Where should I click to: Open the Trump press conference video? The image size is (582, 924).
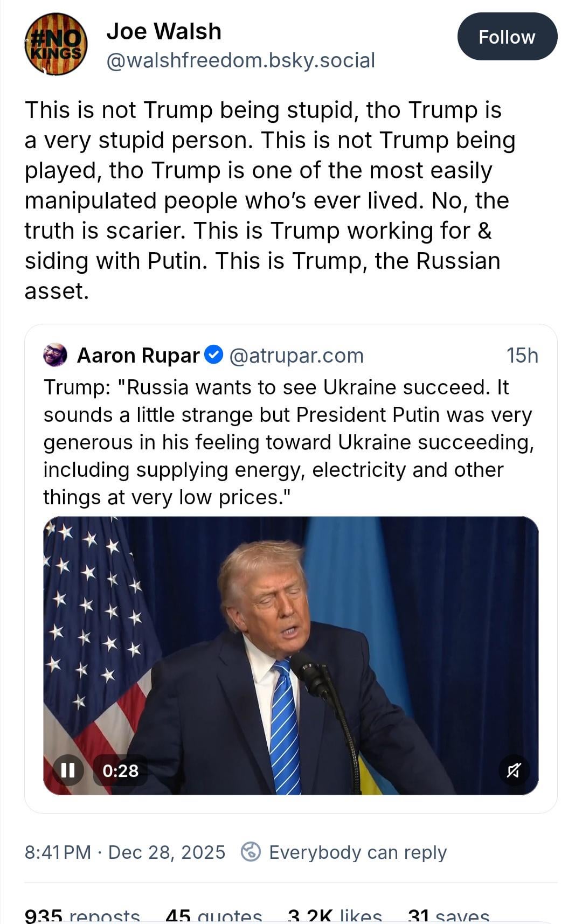[x=291, y=647]
